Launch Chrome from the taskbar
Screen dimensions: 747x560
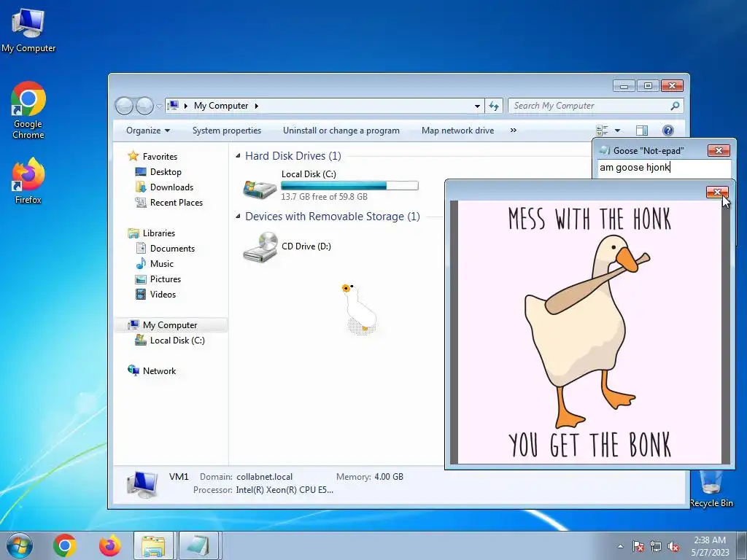tap(65, 545)
